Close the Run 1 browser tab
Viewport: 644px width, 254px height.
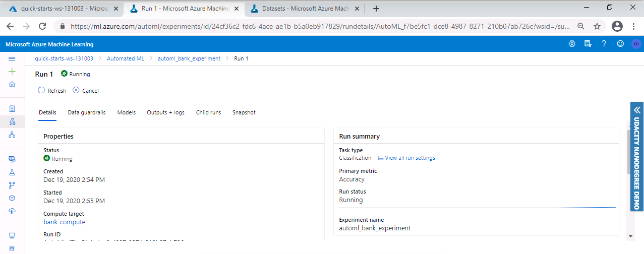(237, 9)
